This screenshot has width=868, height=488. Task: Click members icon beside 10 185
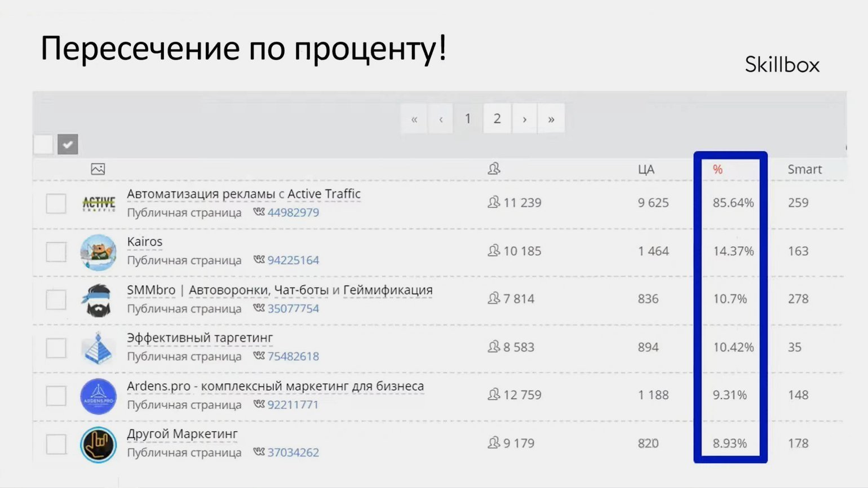pos(494,250)
